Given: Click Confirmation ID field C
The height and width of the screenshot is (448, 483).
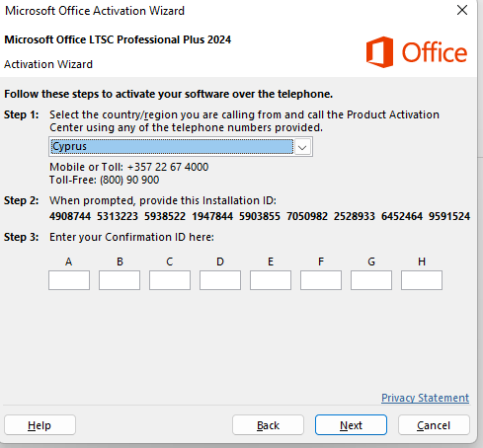Looking at the screenshot, I should point(170,280).
